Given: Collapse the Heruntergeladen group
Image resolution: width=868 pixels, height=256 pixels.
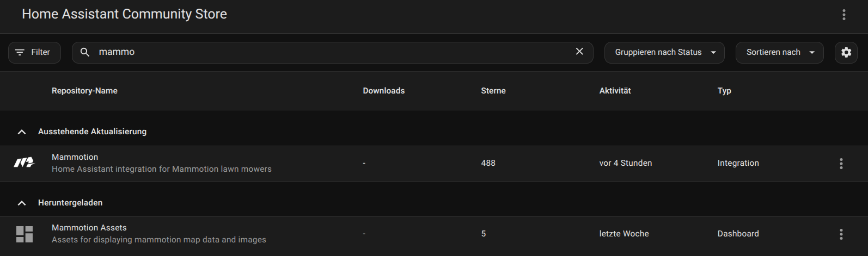Looking at the screenshot, I should (22, 203).
